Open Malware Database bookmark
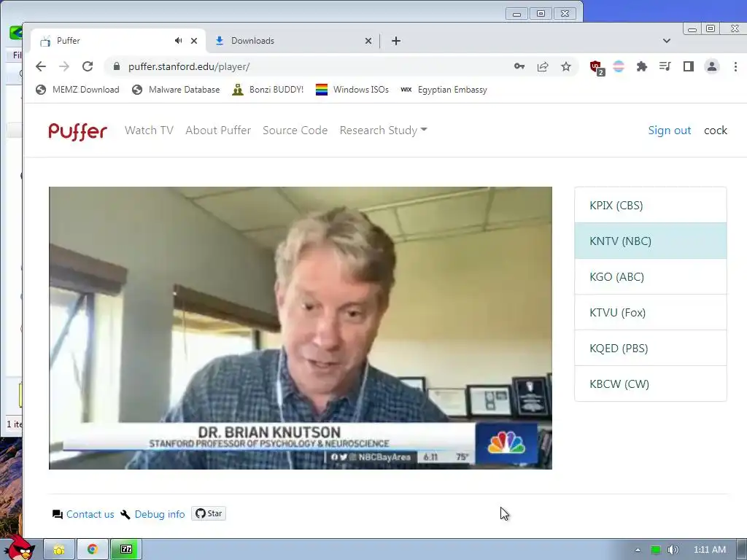747x560 pixels. (x=176, y=90)
